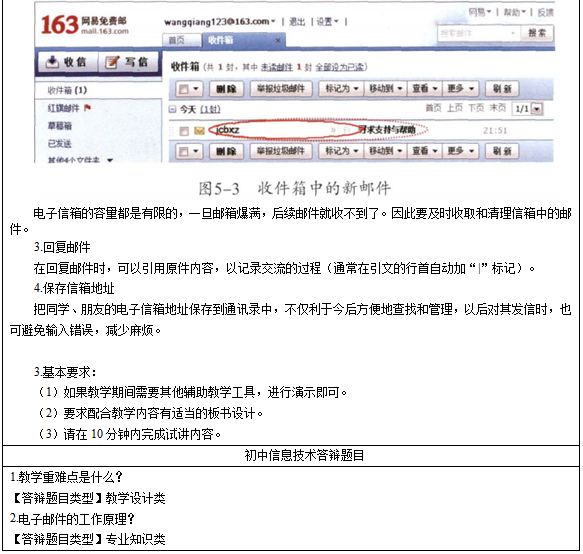Click the mail search input field
This screenshot has width=583, height=554.
pyautogui.click(x=479, y=33)
